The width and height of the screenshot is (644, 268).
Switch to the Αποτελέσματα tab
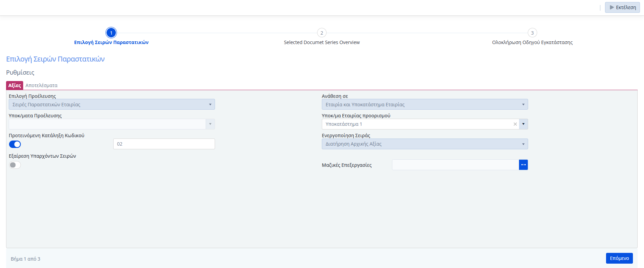tap(41, 85)
